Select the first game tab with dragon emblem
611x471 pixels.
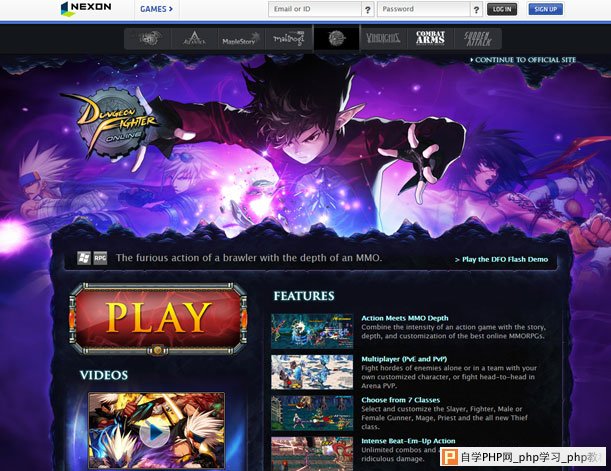coord(148,38)
